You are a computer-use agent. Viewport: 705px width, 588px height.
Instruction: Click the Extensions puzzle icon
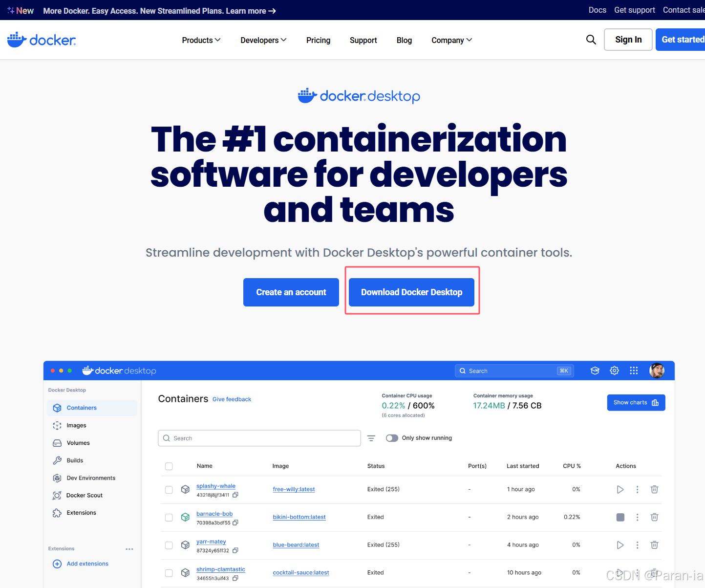(57, 513)
